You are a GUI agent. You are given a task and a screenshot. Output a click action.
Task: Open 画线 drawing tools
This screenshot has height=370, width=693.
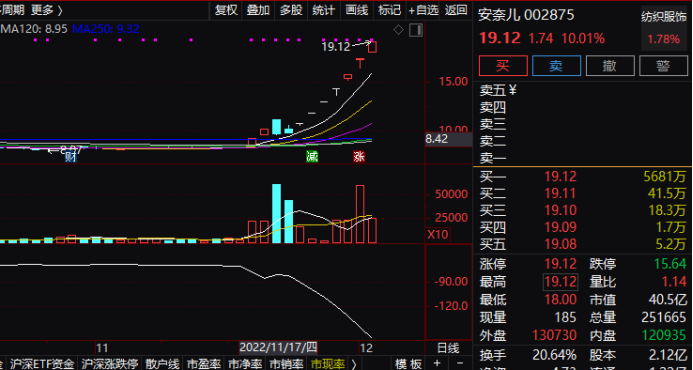pos(356,10)
